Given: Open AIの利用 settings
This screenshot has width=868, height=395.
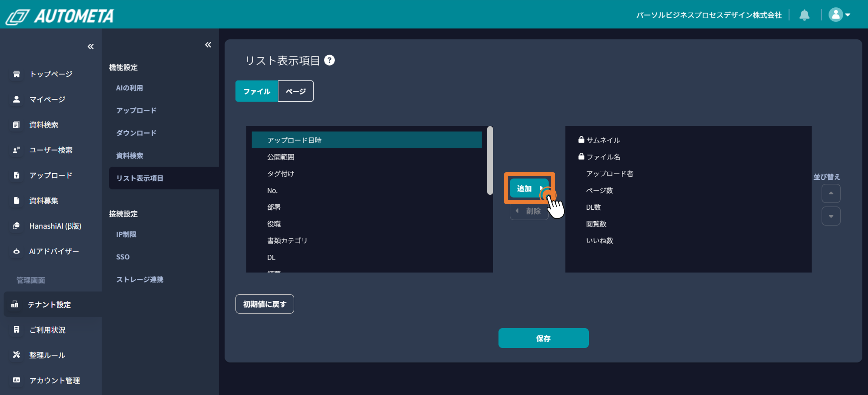Looking at the screenshot, I should [x=129, y=88].
